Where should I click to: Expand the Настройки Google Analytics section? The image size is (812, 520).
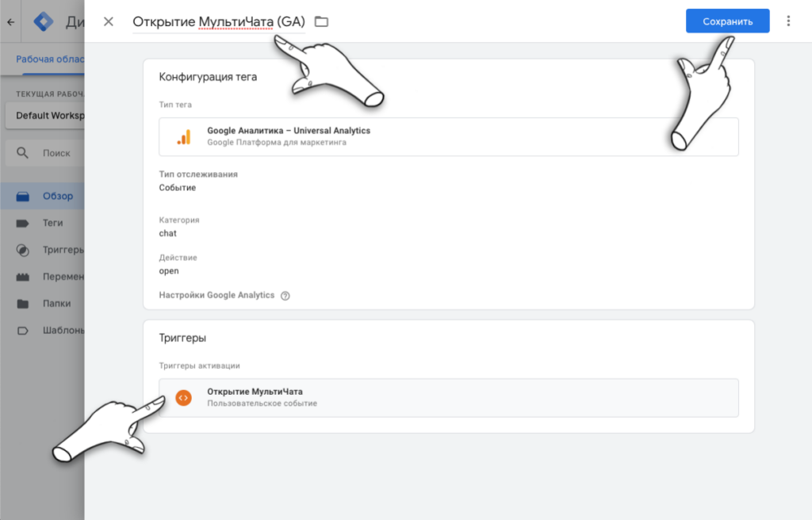(x=216, y=295)
